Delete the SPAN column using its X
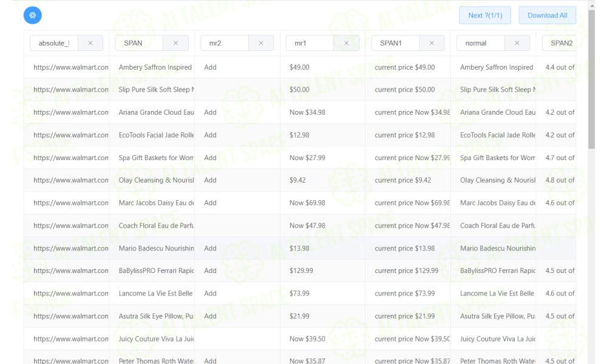The image size is (607, 364). point(176,43)
